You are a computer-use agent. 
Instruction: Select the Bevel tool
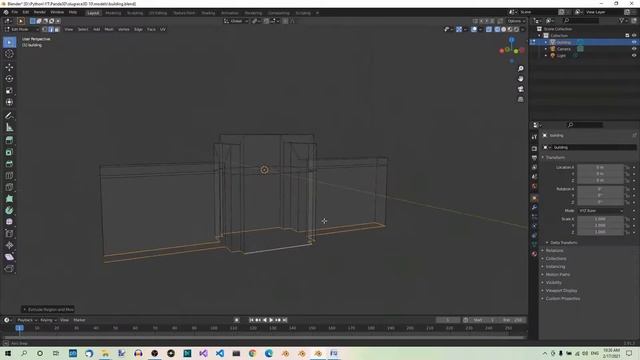point(9,164)
